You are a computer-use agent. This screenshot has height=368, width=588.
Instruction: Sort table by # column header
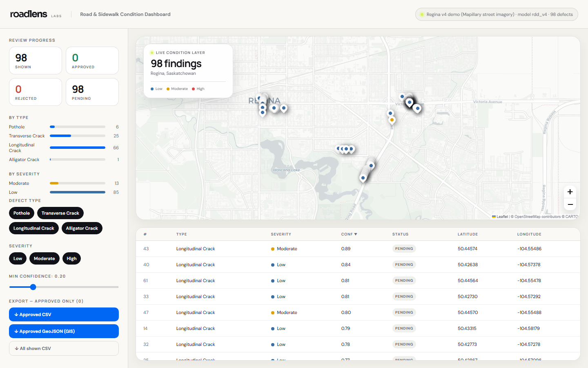pyautogui.click(x=145, y=234)
